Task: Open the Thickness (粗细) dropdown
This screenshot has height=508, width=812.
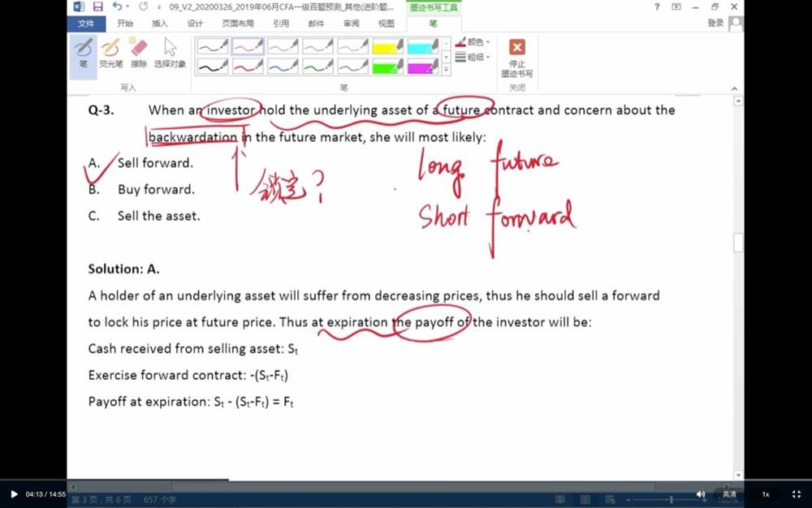Action: click(473, 58)
